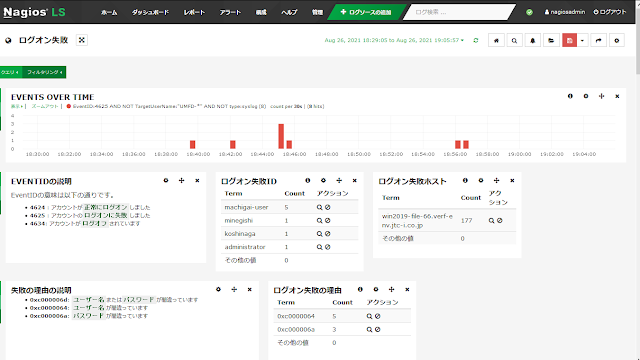Viewport: 640px width, 360px height.
Task: Click the ログアウト link
Action: [610, 12]
